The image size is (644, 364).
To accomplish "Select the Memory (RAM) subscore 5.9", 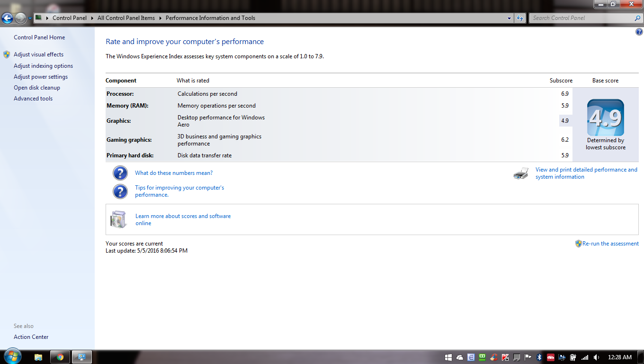I will point(565,106).
